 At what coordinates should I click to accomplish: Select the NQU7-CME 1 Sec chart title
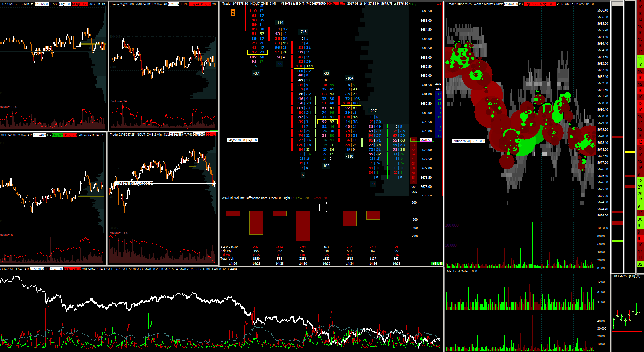[12, 269]
